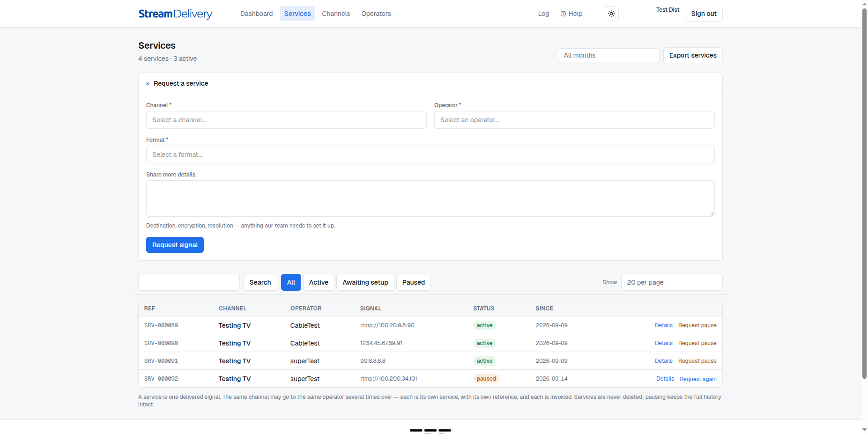Open the Log page

(543, 14)
